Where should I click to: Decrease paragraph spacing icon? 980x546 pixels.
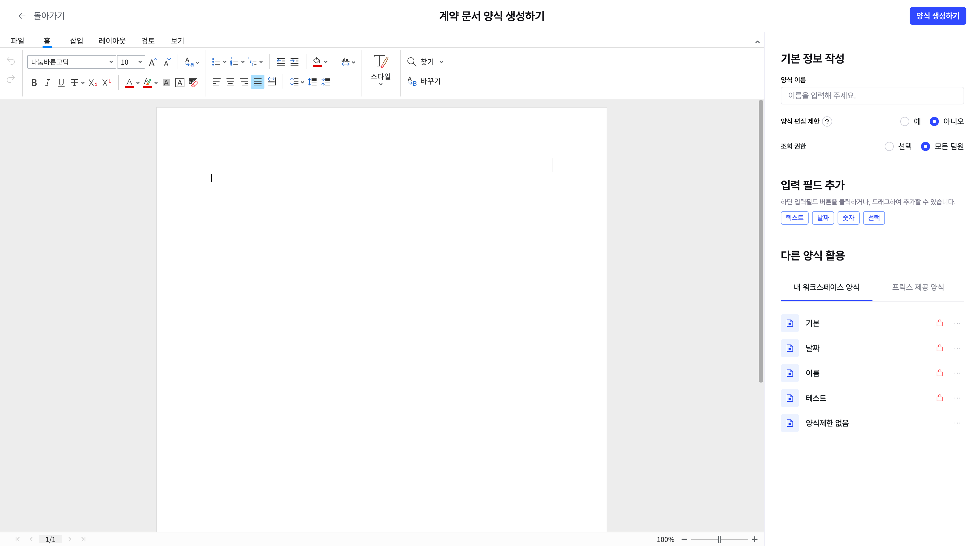[326, 82]
